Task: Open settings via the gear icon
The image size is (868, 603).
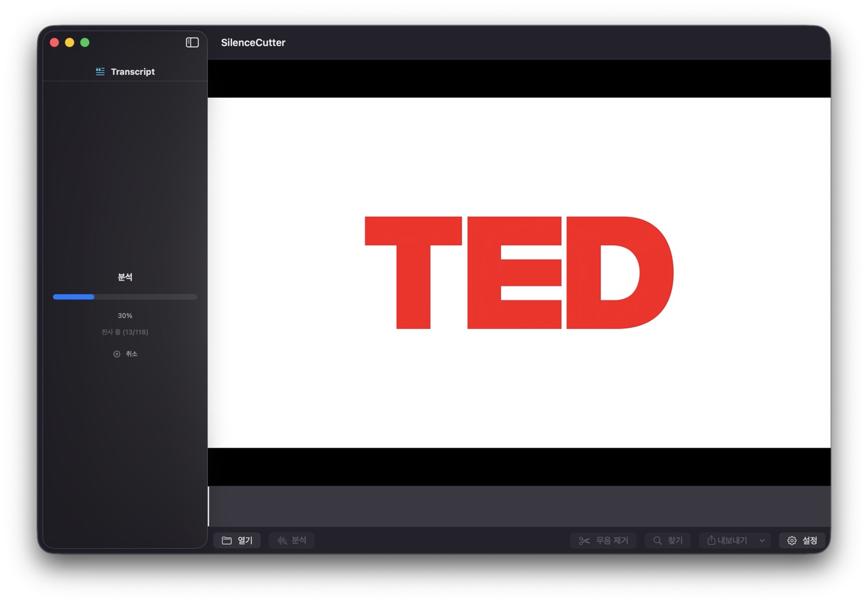Action: 792,540
